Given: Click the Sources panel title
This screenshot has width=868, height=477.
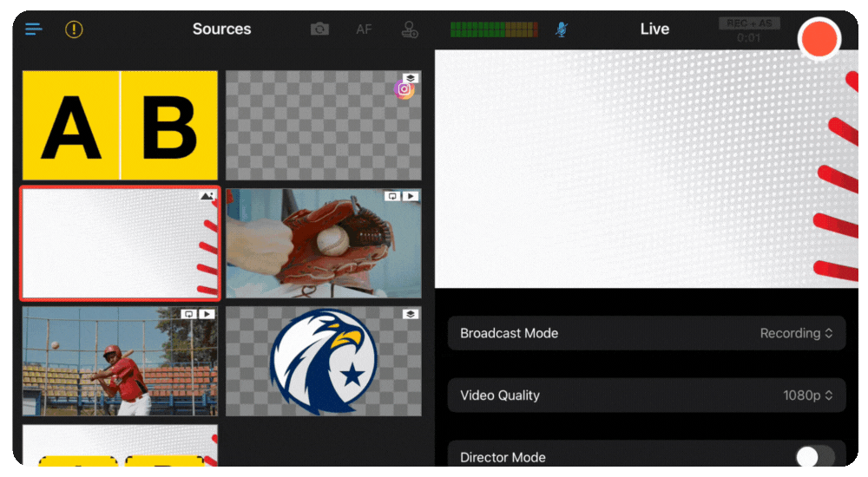Looking at the screenshot, I should [221, 29].
